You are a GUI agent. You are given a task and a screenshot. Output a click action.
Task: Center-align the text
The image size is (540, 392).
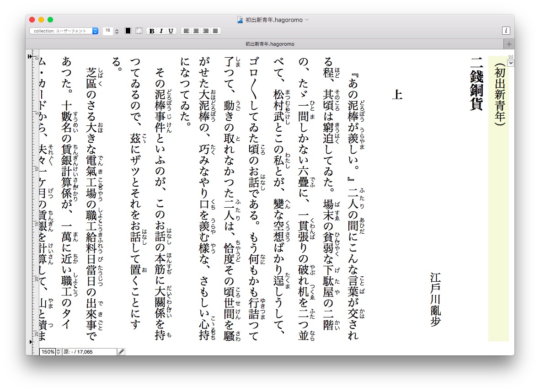[196, 31]
